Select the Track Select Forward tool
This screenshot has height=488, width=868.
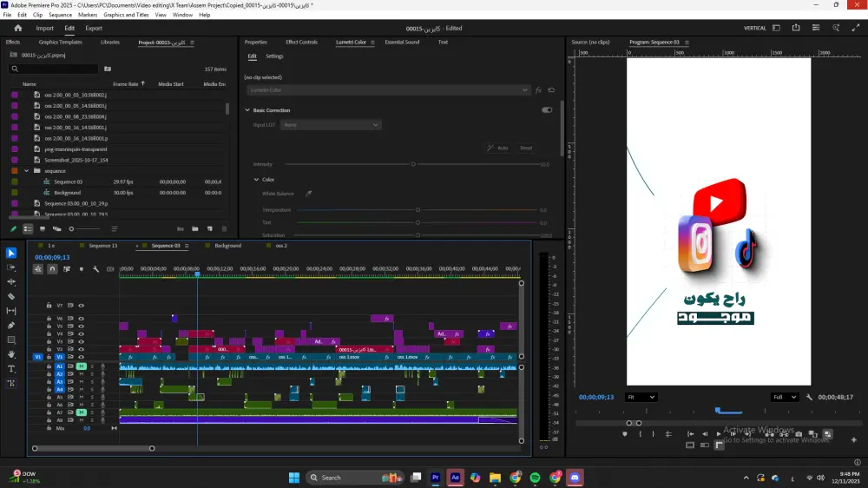point(11,267)
